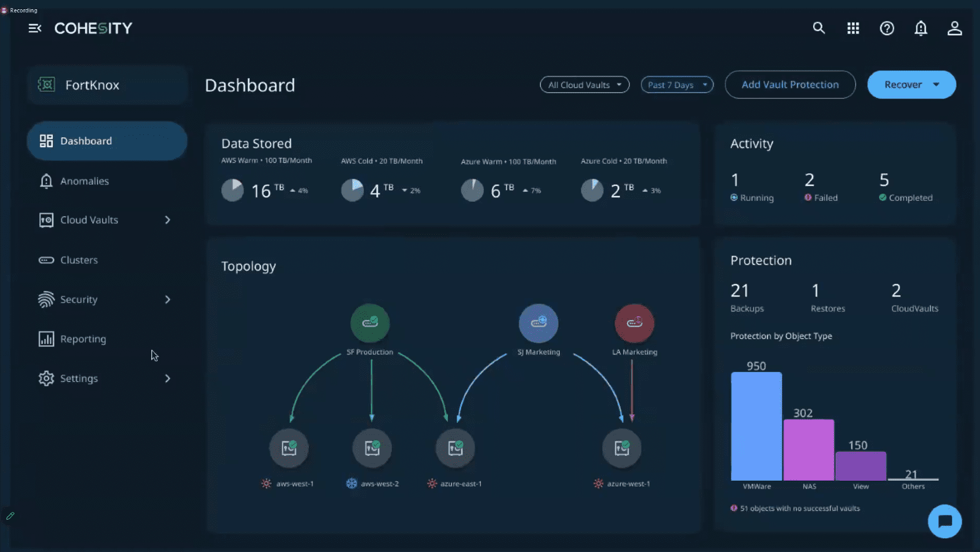Click the Azure Cold 2 TB pie chart

pos(592,190)
